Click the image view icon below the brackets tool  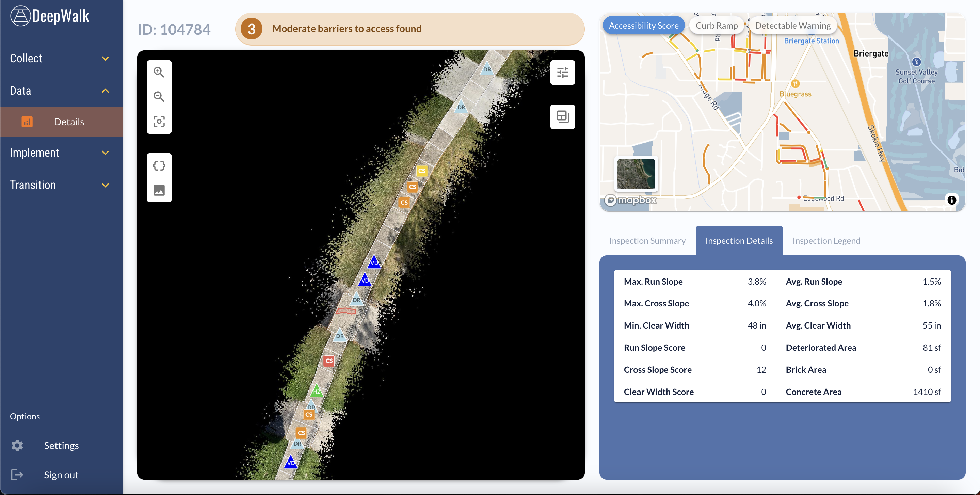point(159,190)
